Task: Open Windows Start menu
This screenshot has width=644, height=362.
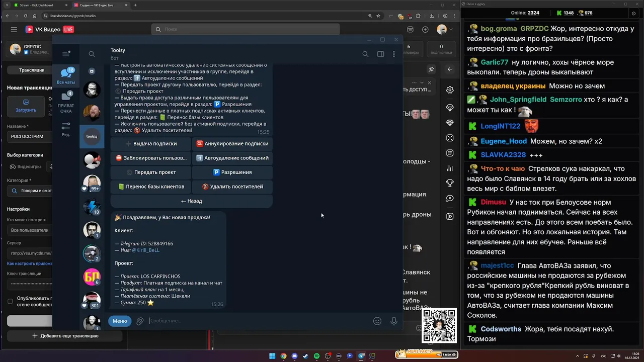Action: pyautogui.click(x=272, y=356)
